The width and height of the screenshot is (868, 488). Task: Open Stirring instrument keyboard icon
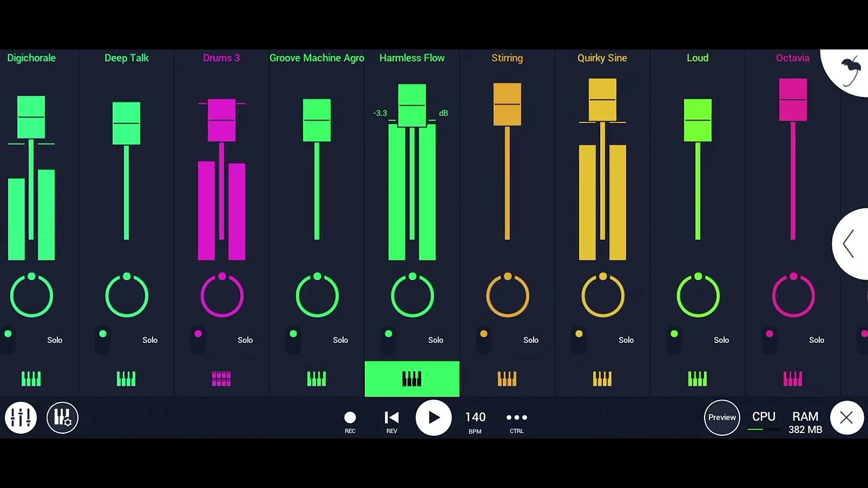[507, 379]
